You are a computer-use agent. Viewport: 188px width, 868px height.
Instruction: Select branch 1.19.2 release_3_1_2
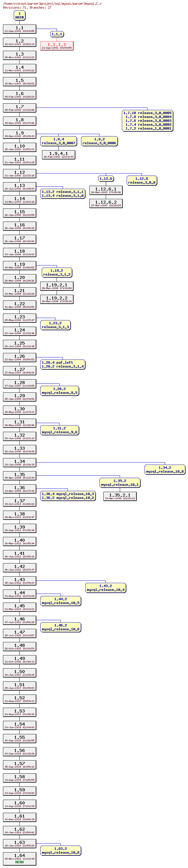tap(57, 273)
